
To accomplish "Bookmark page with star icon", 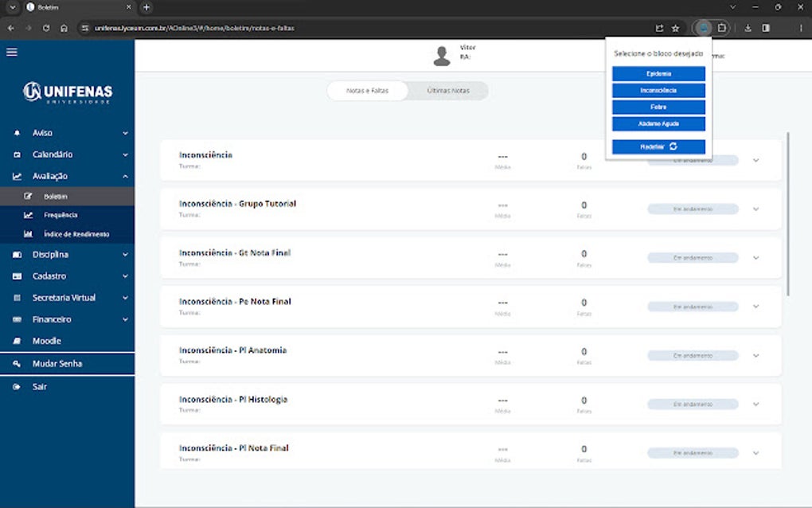I will click(x=675, y=28).
